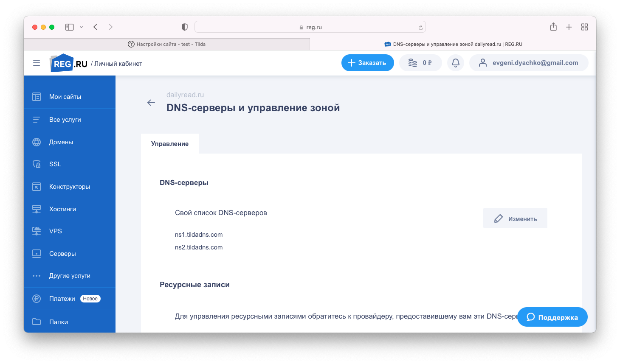Open the SSL sidebar section

click(x=55, y=164)
